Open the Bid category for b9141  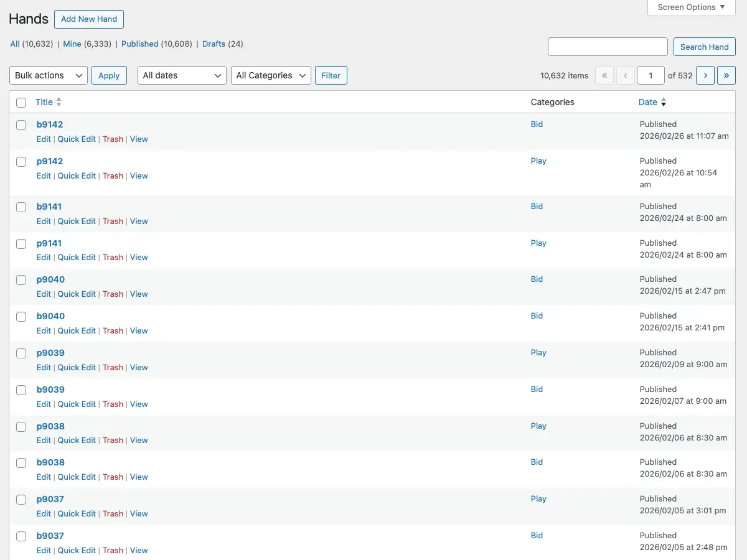(537, 206)
